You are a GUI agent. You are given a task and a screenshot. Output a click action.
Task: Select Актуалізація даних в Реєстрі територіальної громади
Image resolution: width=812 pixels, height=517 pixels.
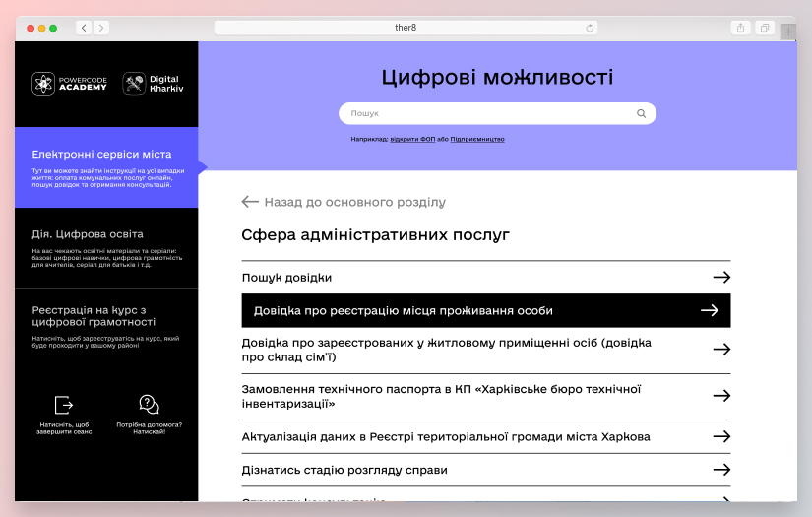click(x=486, y=436)
